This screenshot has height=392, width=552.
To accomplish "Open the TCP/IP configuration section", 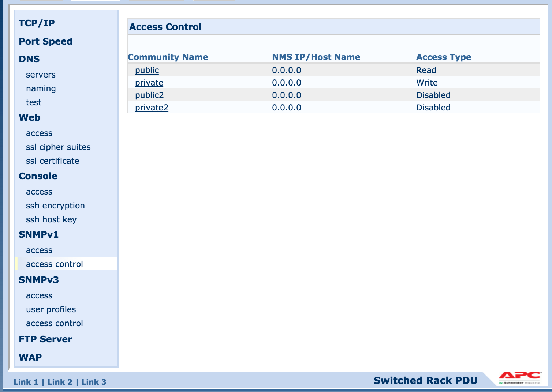I will (36, 23).
